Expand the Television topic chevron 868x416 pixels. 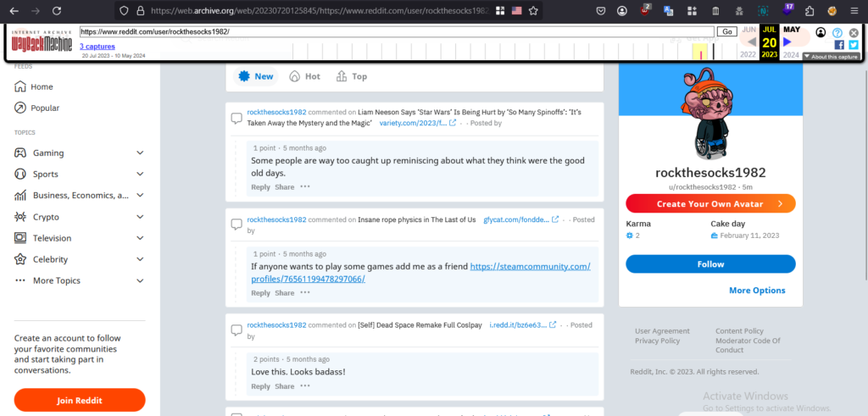point(140,238)
